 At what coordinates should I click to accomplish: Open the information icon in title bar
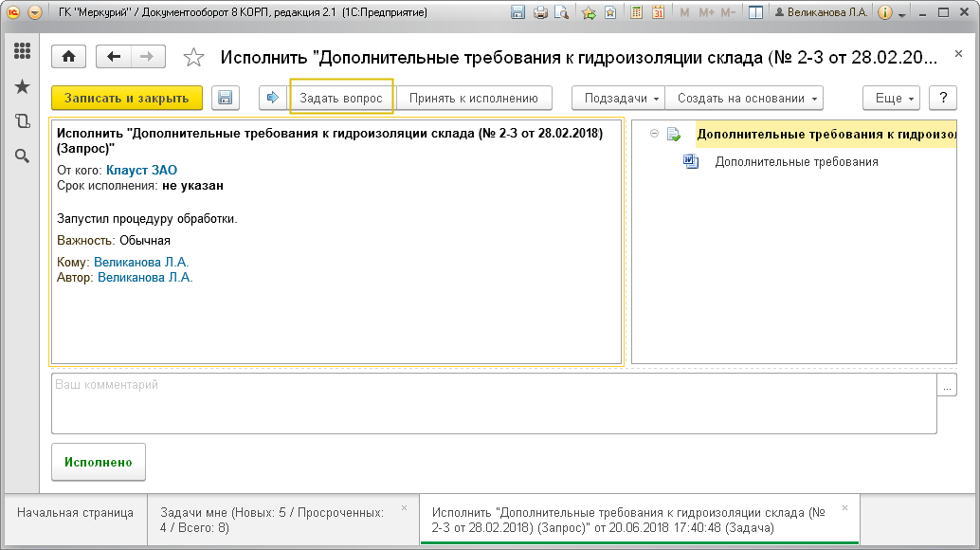[885, 12]
